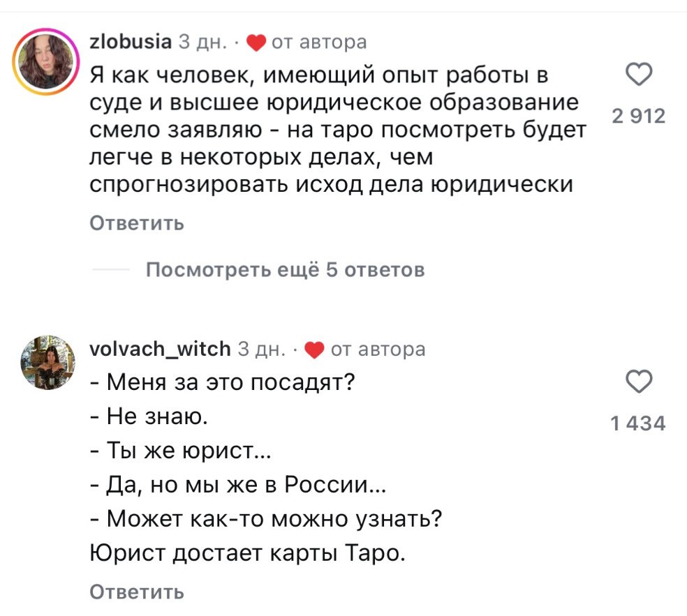Expand Посмотреть ещё 5 ответов
This screenshot has height=616, width=687.
click(x=285, y=269)
